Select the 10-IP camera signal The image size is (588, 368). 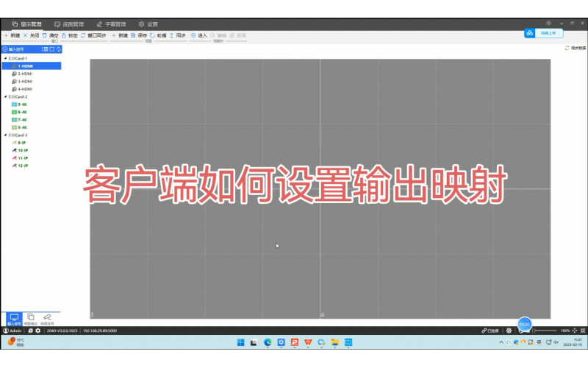(21, 150)
